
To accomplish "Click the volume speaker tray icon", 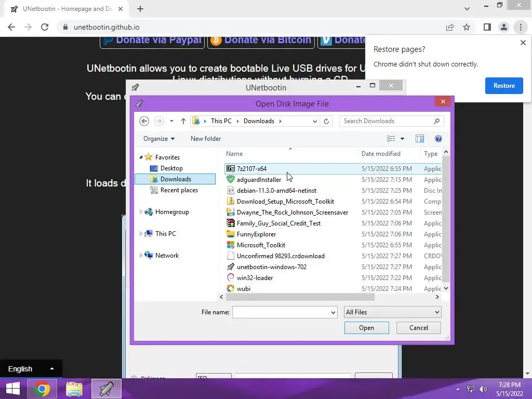I will coord(483,389).
